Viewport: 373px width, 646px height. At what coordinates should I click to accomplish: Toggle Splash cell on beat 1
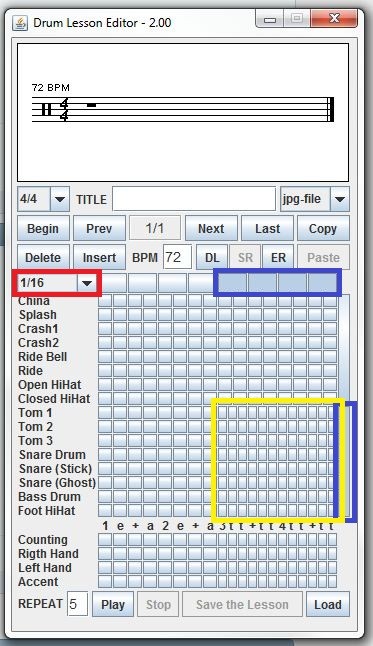point(105,315)
